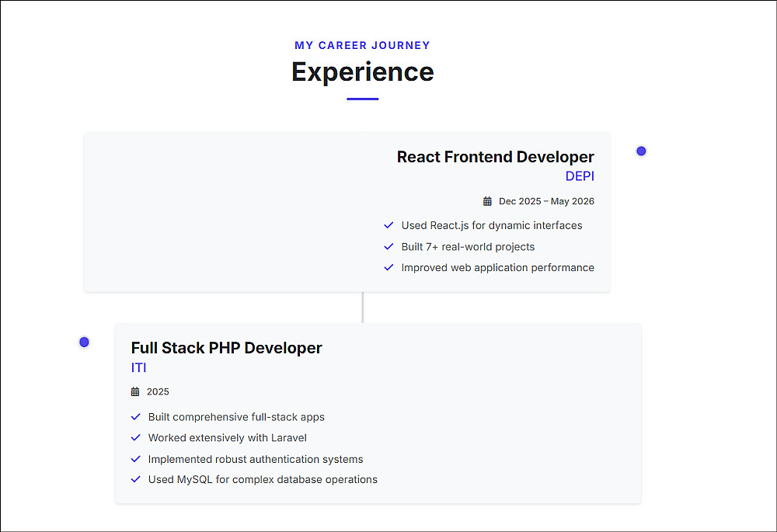The width and height of the screenshot is (777, 532).
Task: Click the checkmark beside Implemented robust authentication systems
Action: click(x=136, y=459)
